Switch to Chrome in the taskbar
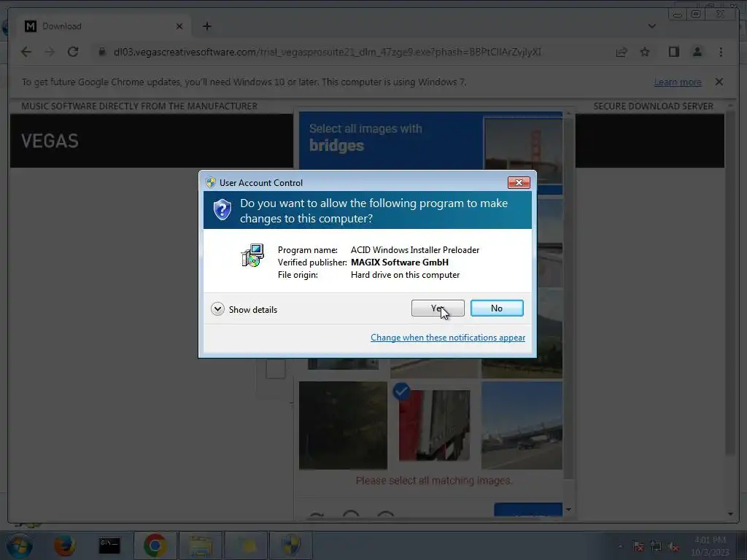 [x=155, y=545]
